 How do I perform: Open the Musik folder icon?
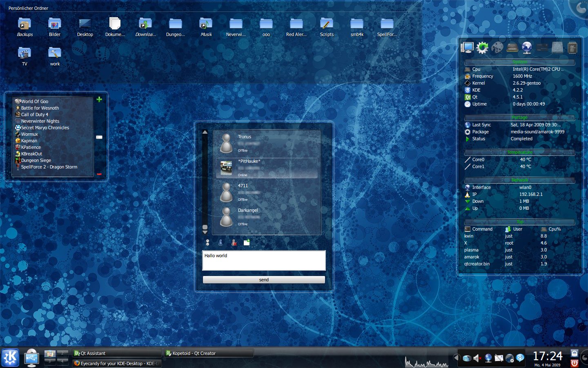(206, 24)
